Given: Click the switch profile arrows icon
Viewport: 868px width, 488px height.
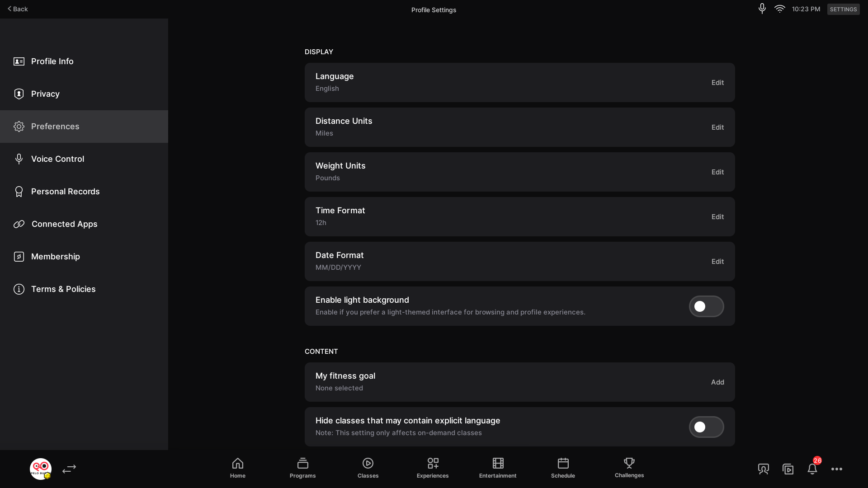Looking at the screenshot, I should 69,469.
